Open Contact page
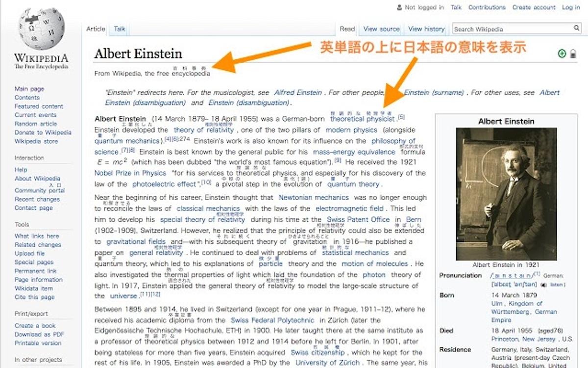 (34, 208)
